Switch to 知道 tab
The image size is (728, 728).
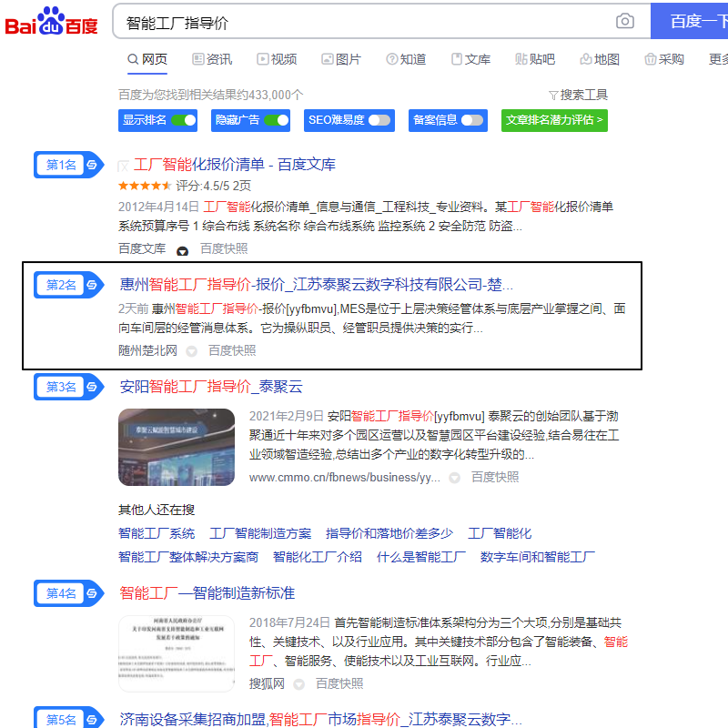point(406,59)
